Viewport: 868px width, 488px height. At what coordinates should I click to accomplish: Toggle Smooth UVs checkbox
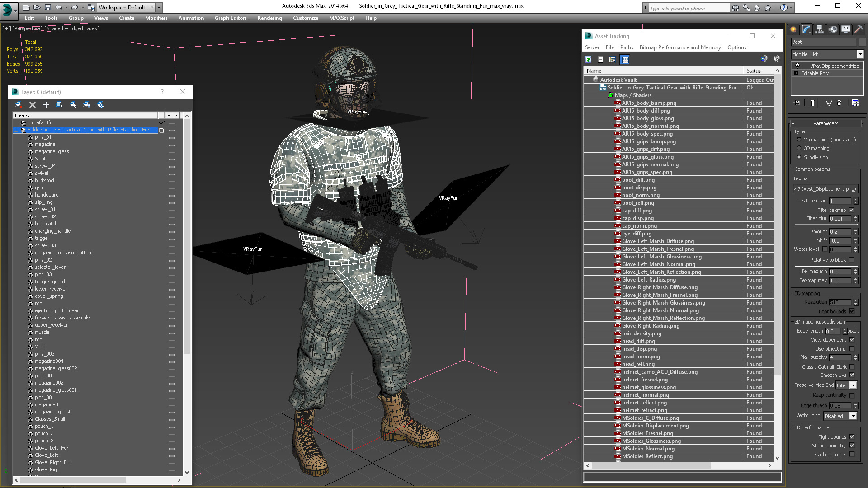(x=852, y=375)
